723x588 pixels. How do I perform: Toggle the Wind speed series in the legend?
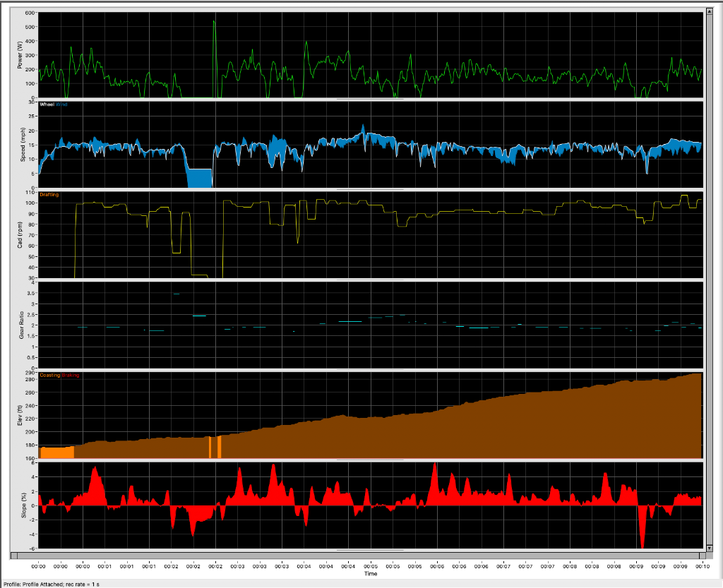(60, 103)
